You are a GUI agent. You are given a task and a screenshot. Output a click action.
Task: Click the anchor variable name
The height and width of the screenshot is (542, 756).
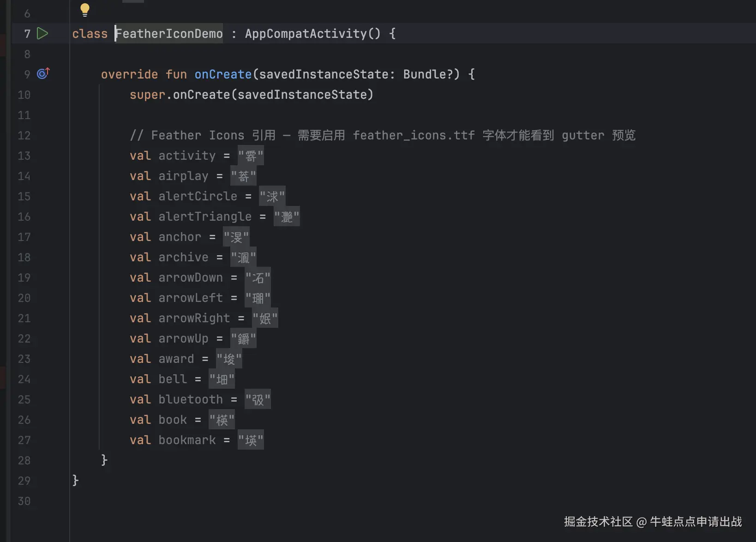point(180,237)
